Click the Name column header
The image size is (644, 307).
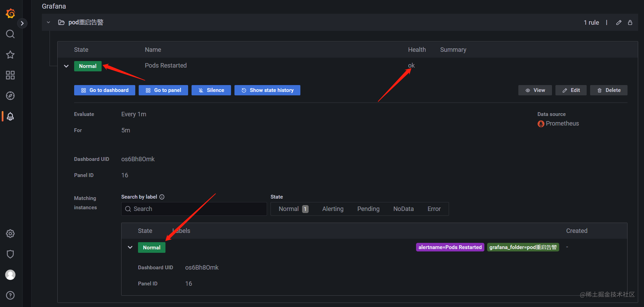tap(153, 50)
